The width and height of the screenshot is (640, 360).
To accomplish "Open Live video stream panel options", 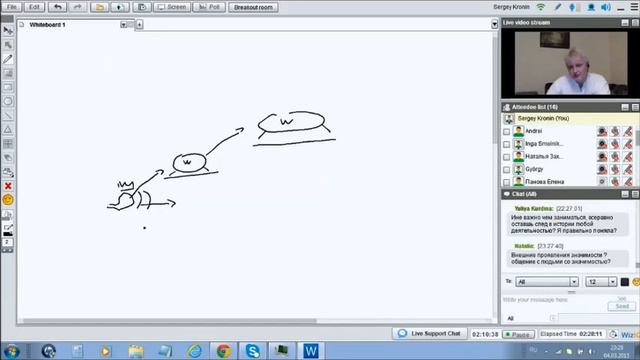I will (635, 23).
